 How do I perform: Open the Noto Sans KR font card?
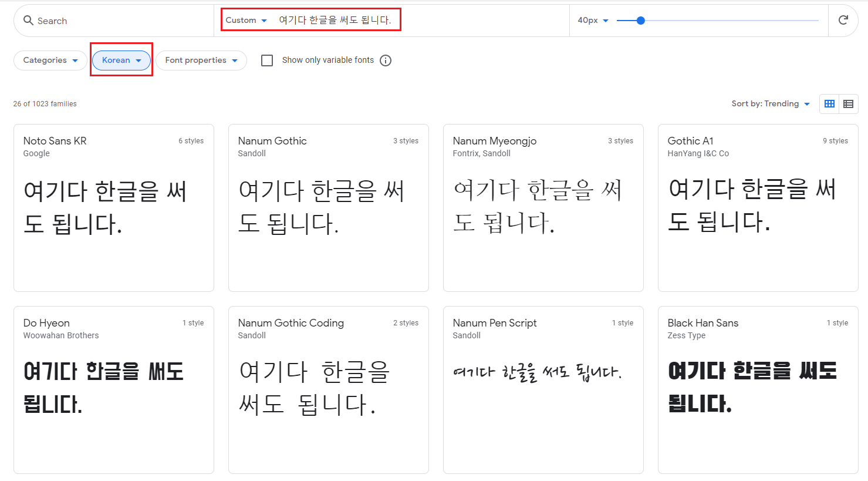coord(114,208)
